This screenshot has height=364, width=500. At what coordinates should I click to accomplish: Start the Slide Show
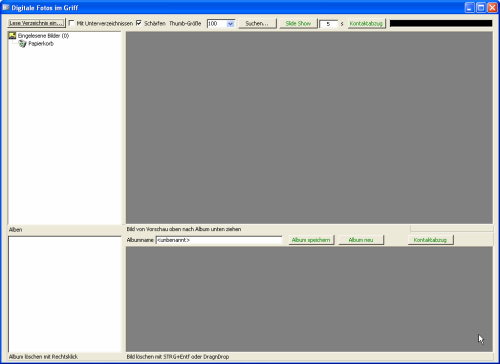click(298, 23)
